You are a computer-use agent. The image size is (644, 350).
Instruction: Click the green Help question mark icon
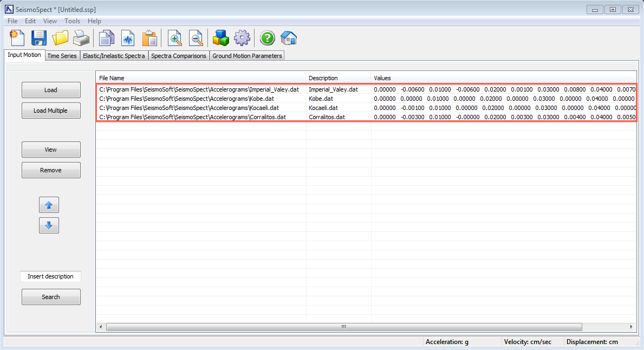tap(267, 38)
